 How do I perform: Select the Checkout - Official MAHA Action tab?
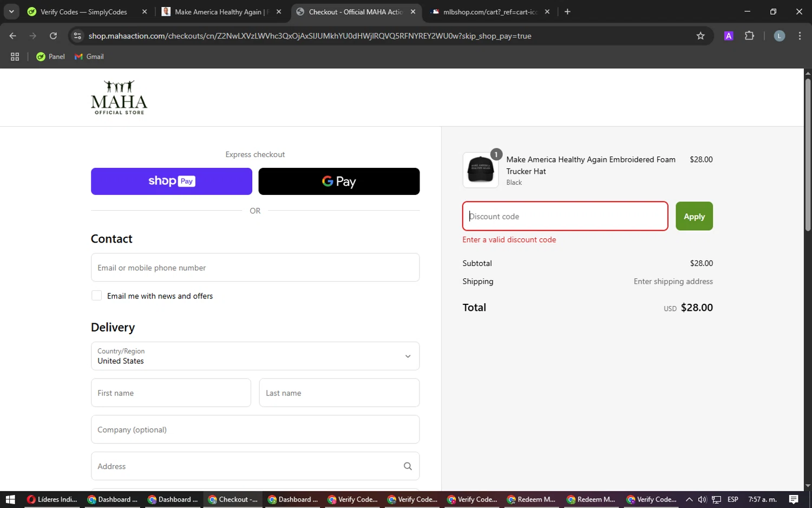click(356, 12)
